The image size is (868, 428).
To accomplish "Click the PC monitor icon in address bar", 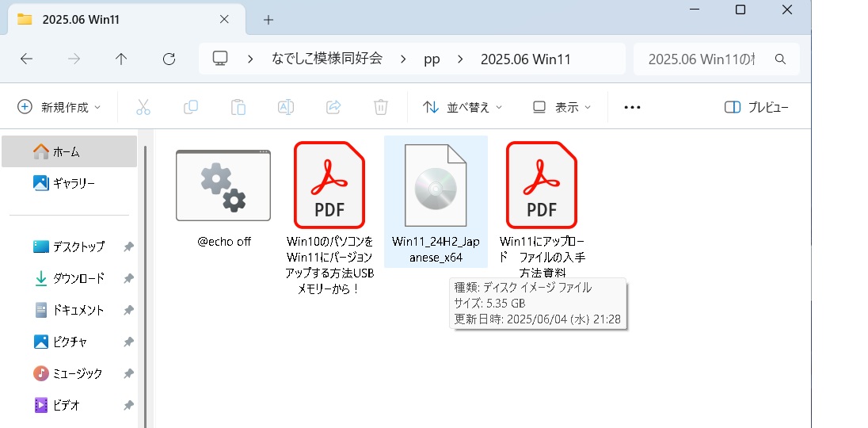I will click(220, 58).
